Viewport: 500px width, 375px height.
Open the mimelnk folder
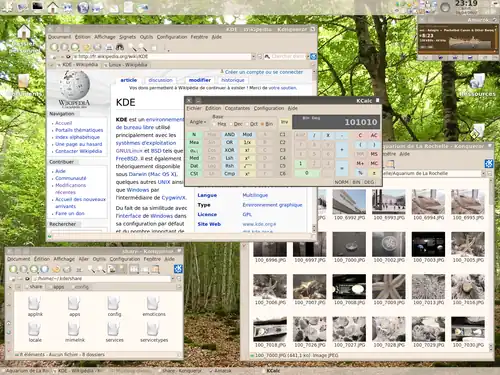tap(75, 332)
